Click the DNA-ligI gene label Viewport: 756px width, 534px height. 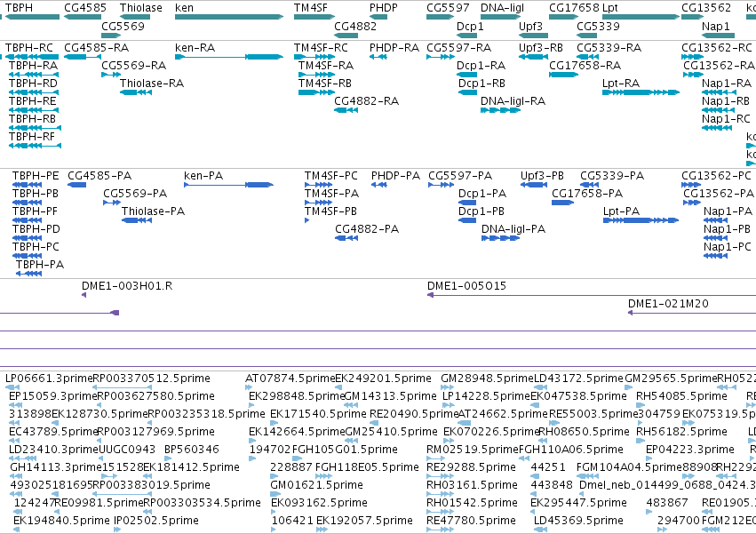click(x=503, y=8)
